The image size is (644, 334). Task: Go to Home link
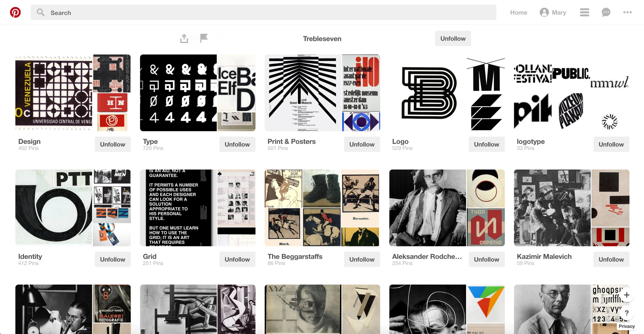pyautogui.click(x=518, y=12)
